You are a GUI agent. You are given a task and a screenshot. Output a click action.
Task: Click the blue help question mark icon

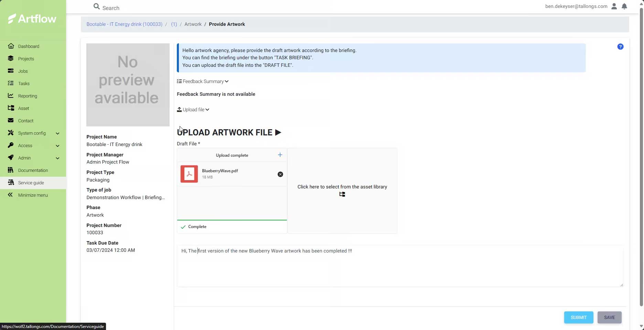click(620, 47)
